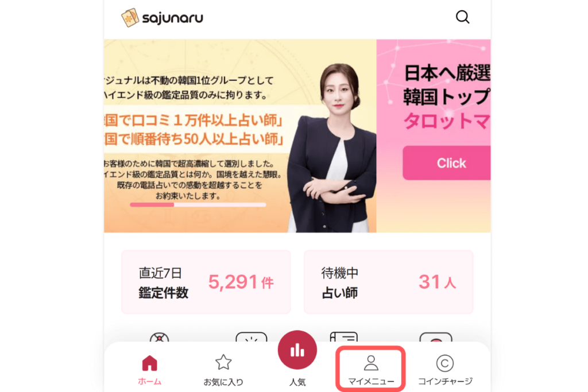This screenshot has height=392, width=588.
Task: Tap the red 人気 chart button
Action: [297, 350]
